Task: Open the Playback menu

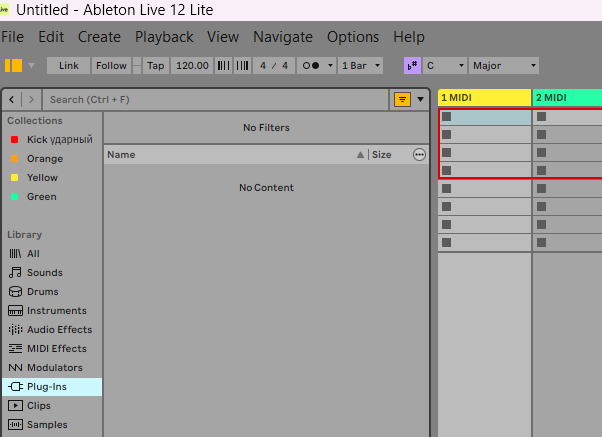Action: click(x=164, y=37)
